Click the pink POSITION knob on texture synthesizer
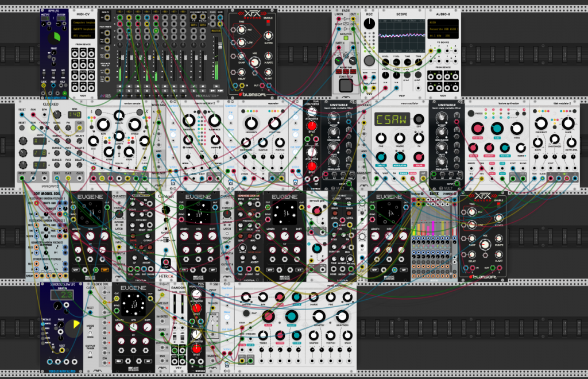The image size is (588, 379). point(477,129)
